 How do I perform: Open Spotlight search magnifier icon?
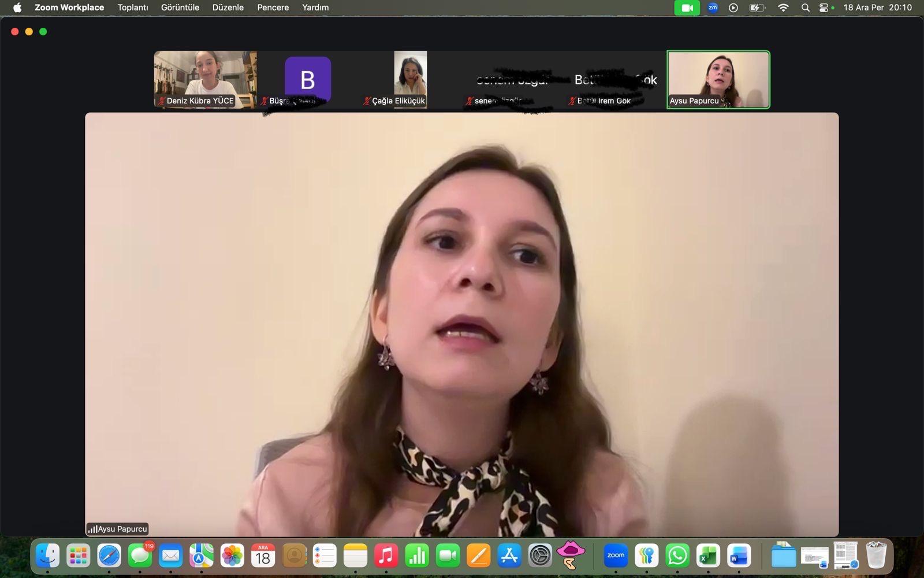pos(805,8)
